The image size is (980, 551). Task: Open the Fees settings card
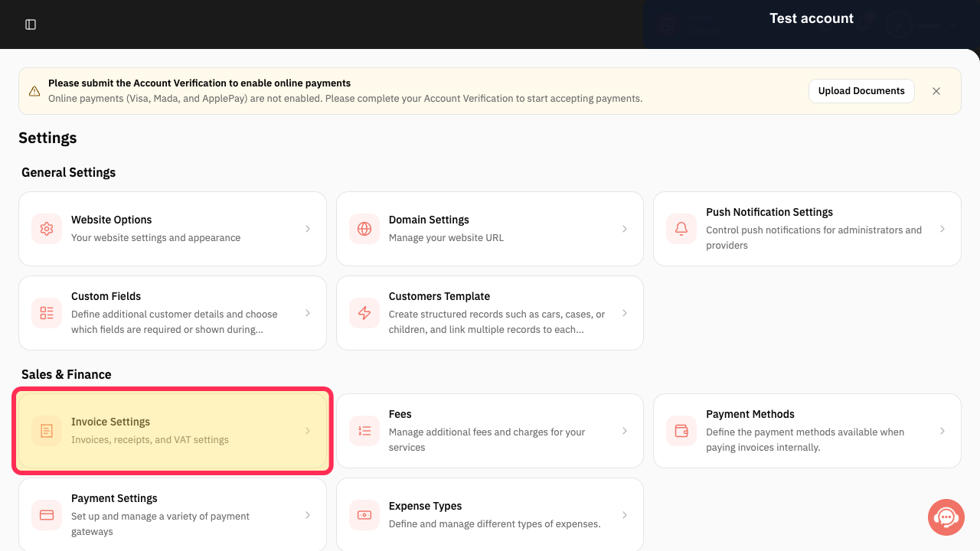click(490, 431)
